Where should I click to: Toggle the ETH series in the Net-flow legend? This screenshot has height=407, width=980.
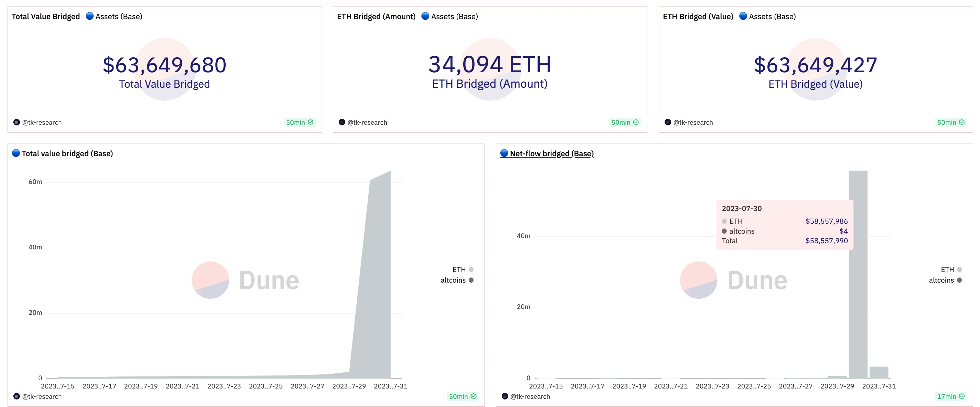(x=951, y=269)
